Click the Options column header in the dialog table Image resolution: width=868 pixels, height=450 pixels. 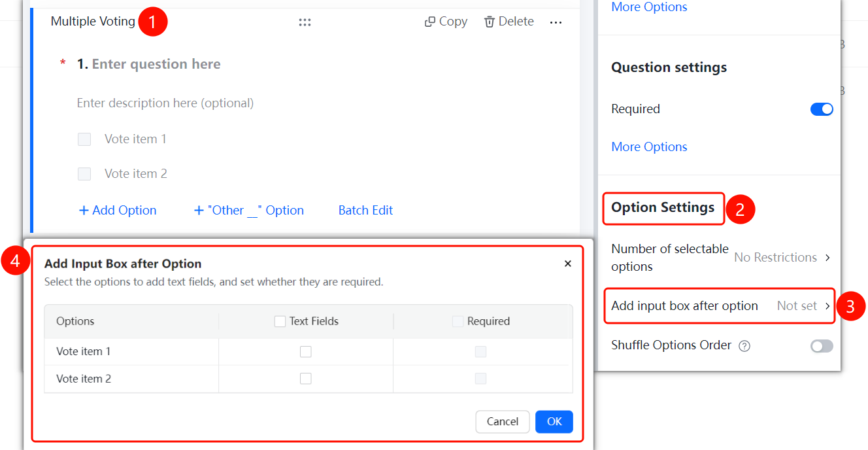(75, 321)
